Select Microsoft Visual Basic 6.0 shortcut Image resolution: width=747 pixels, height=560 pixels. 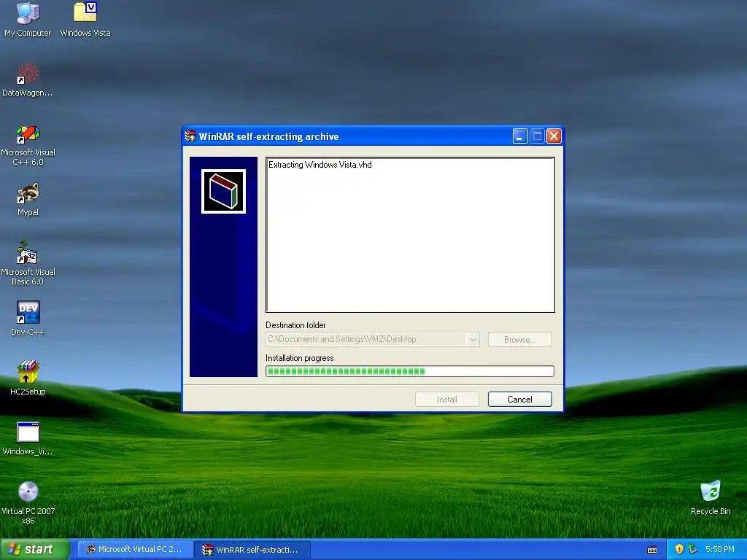[28, 253]
